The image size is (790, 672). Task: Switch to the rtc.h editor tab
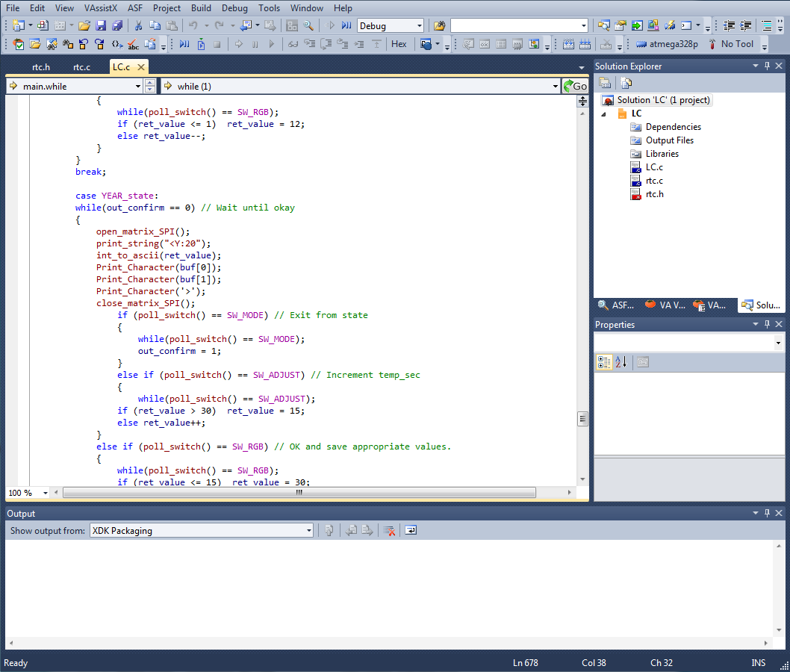41,67
